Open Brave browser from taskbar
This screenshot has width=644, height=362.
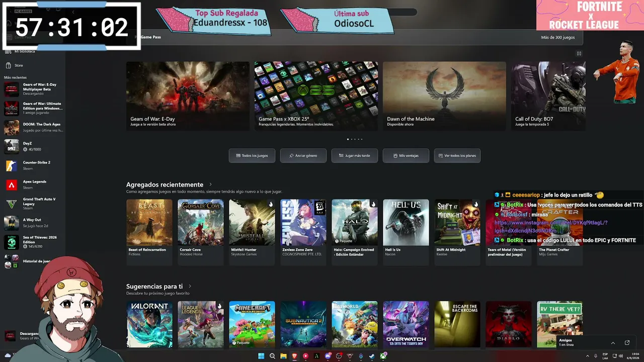(294, 356)
